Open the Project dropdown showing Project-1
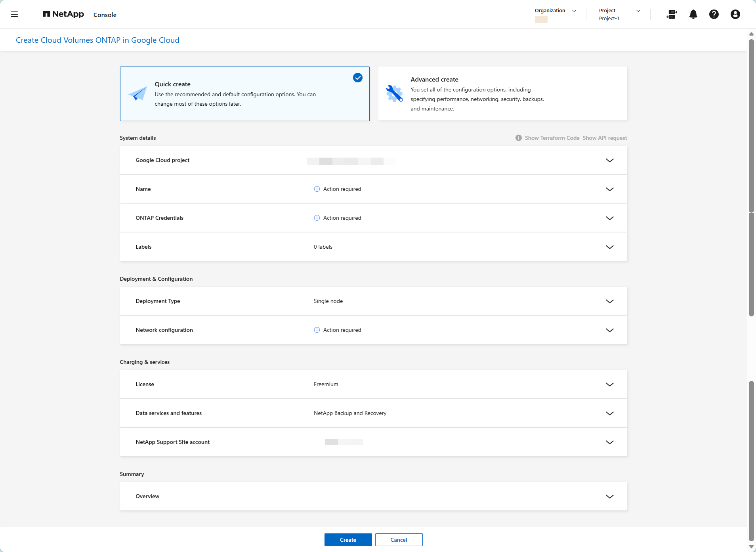Image resolution: width=756 pixels, height=552 pixels. [x=619, y=14]
